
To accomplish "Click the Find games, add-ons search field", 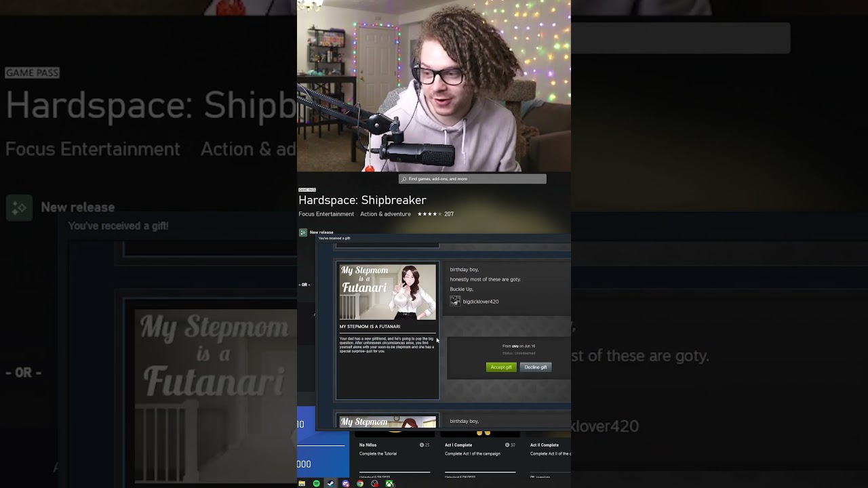I will click(x=473, y=179).
